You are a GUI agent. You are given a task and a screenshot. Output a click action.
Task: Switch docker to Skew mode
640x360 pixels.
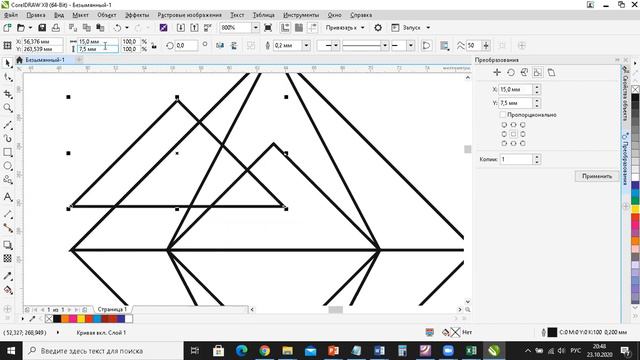(551, 72)
